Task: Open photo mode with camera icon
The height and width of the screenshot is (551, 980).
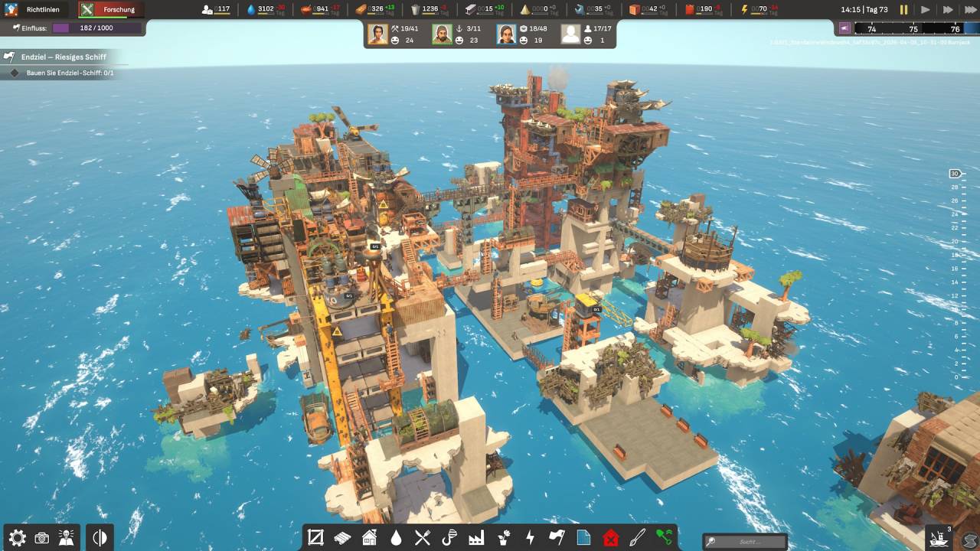Action: (x=41, y=538)
